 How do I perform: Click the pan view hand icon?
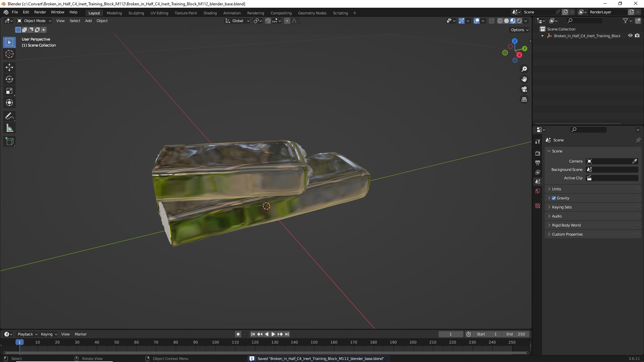[x=524, y=79]
